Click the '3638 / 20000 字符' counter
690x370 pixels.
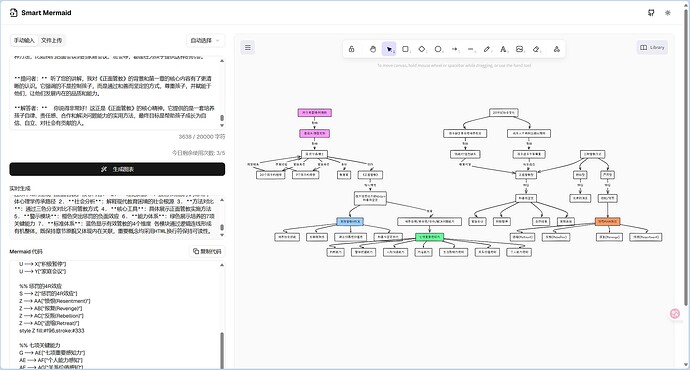[202, 137]
